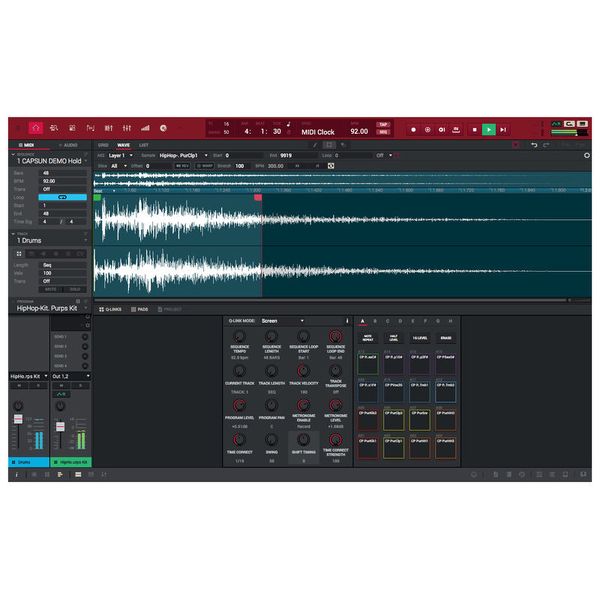Click the info icon in Q-Link panel
Screen dimensions: 600x600
pos(347,321)
